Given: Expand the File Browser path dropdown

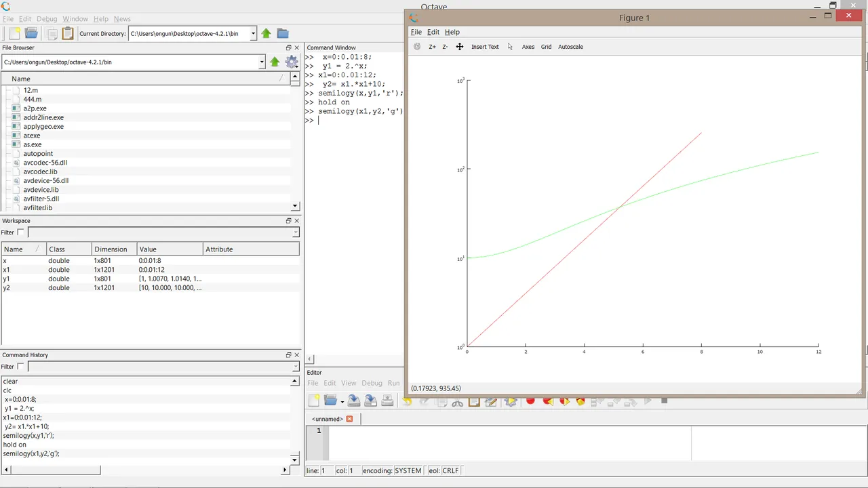Looking at the screenshot, I should pyautogui.click(x=262, y=62).
